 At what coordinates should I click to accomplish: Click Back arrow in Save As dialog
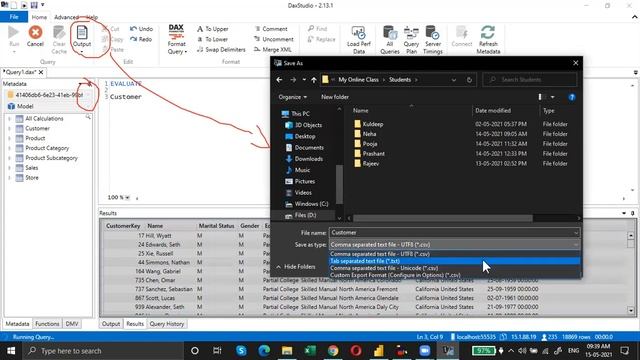[x=280, y=80]
